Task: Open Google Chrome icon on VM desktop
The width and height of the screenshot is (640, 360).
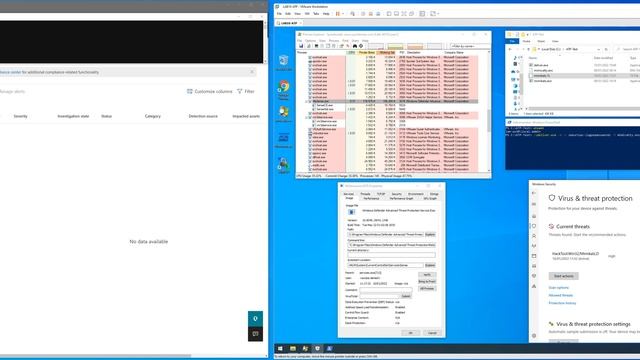Action: pos(283,90)
